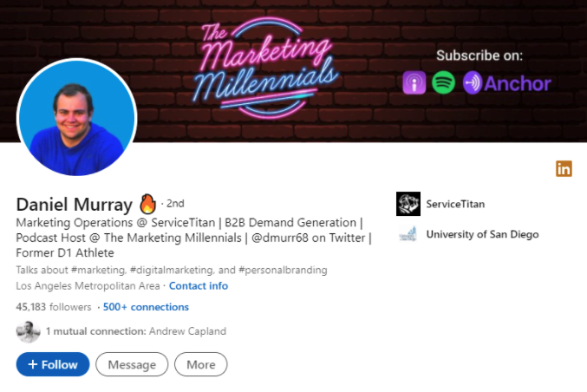Image resolution: width=587 pixels, height=392 pixels.
Task: View the 500+ connections link
Action: pyautogui.click(x=146, y=307)
